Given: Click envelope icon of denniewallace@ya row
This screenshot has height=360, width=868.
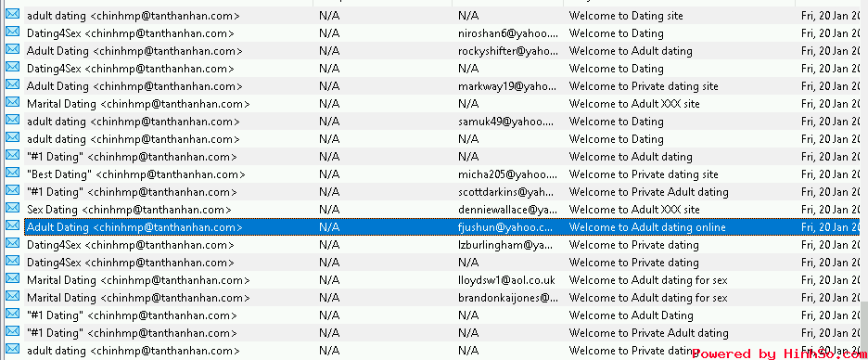Looking at the screenshot, I should click(12, 209).
